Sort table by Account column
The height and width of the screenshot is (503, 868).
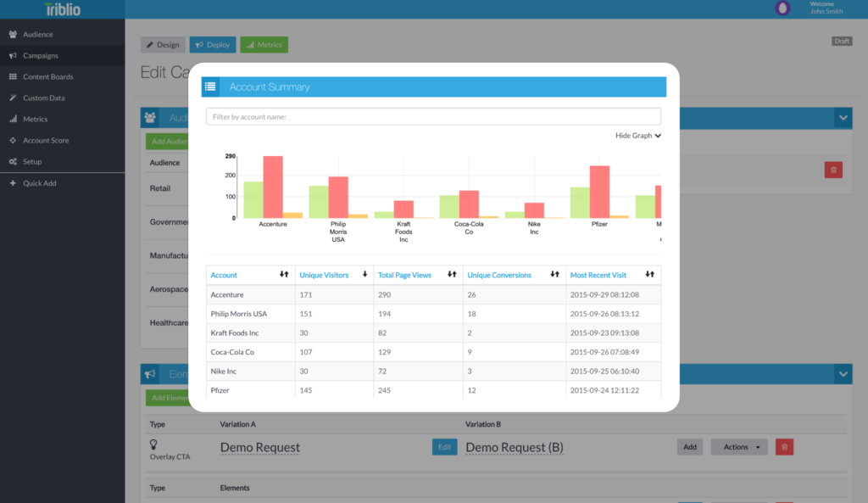click(x=224, y=276)
